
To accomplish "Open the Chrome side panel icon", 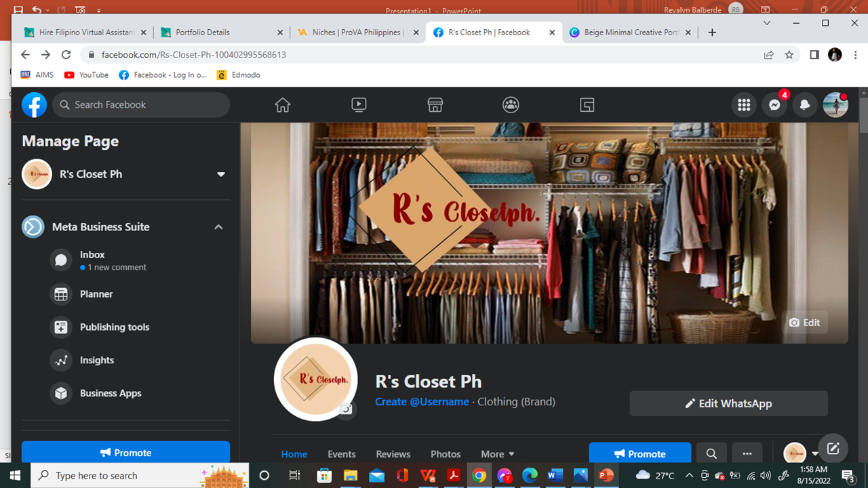I will [x=814, y=55].
